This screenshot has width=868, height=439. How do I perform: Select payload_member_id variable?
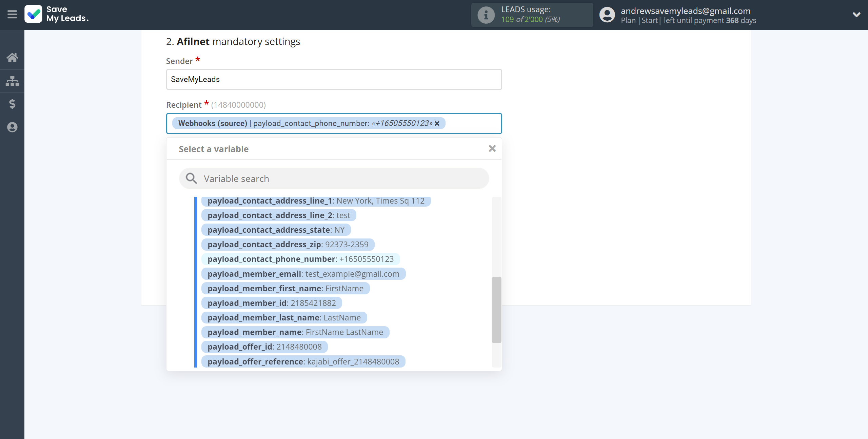pyautogui.click(x=272, y=303)
